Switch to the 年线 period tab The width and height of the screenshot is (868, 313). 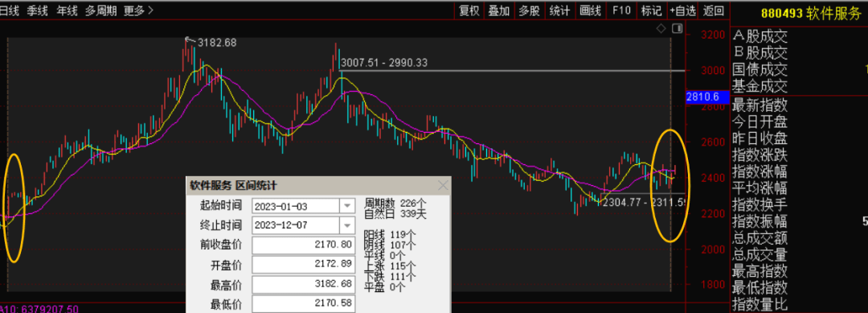[67, 10]
